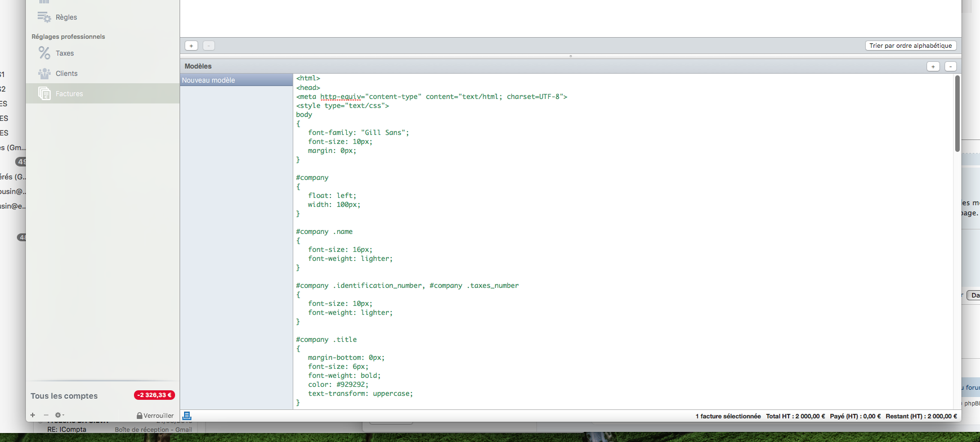
Task: Click the Taxes sidebar label
Action: click(x=65, y=53)
